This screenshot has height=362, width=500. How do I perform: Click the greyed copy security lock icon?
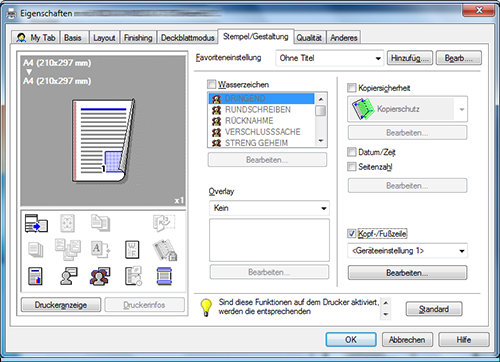[x=165, y=250]
